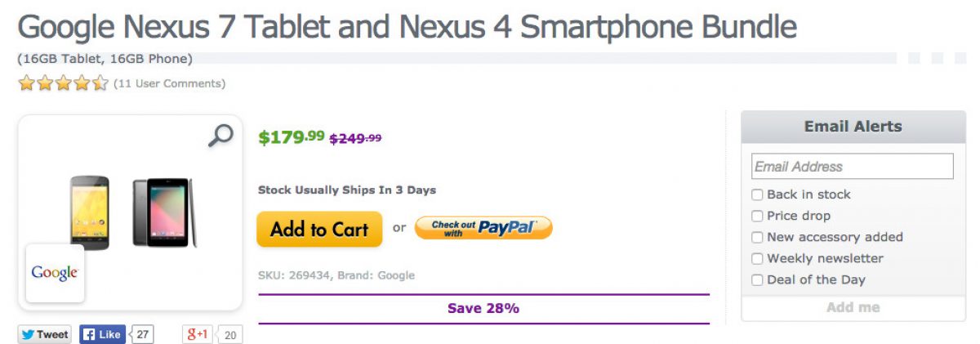This screenshot has height=344, width=980.
Task: Check out with PayPal button
Action: tap(483, 228)
